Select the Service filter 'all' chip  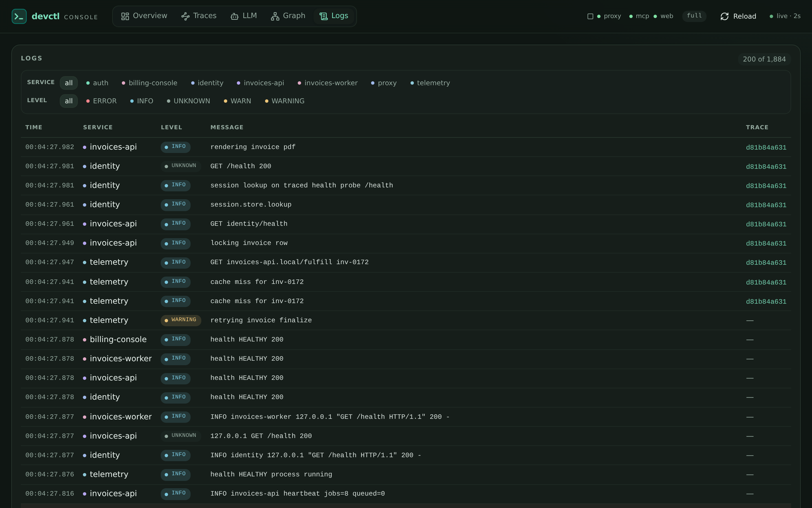[69, 83]
